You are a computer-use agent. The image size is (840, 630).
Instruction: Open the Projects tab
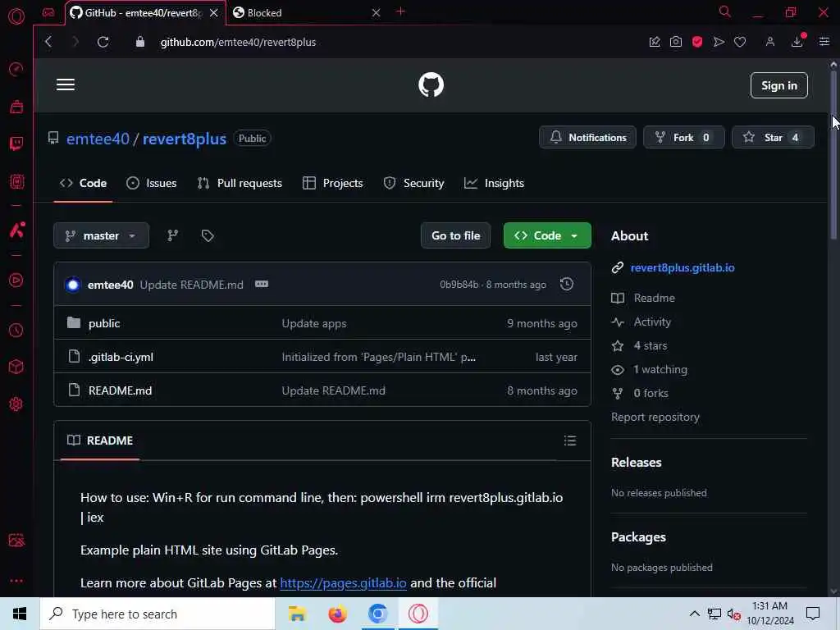point(333,183)
